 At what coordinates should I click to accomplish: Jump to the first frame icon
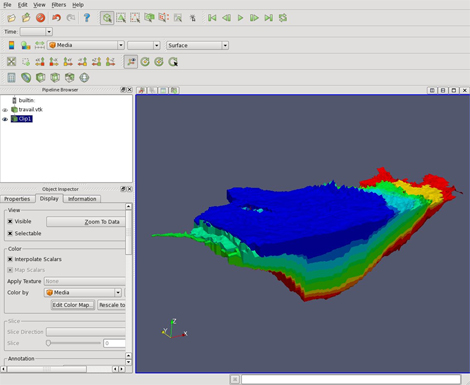click(x=212, y=18)
